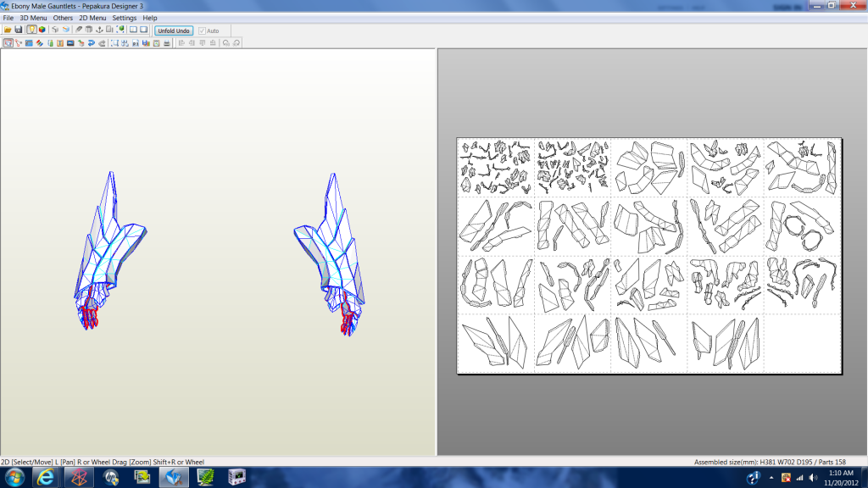Click the grayed align left icon

pos(181,42)
